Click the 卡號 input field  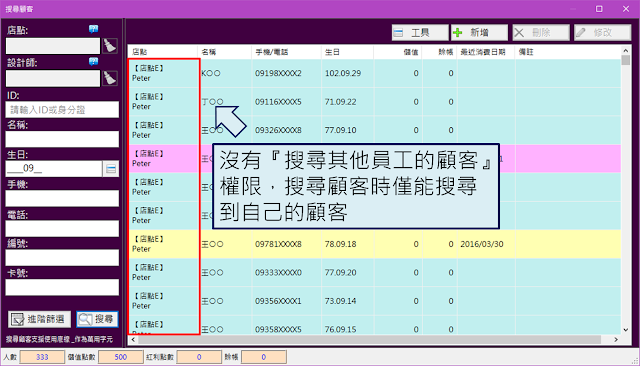point(62,287)
